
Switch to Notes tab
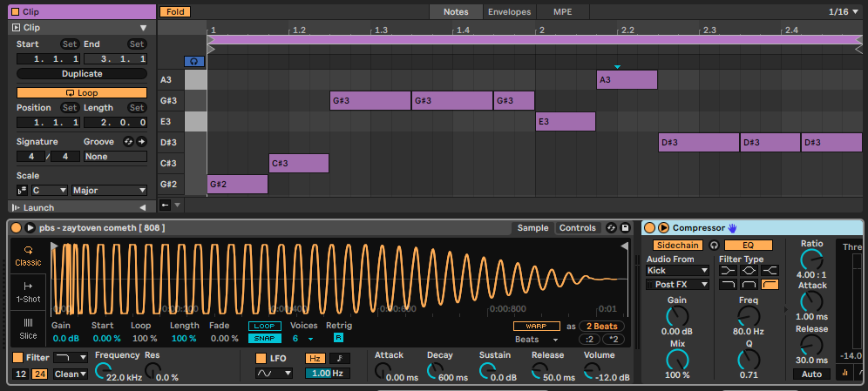tap(456, 11)
